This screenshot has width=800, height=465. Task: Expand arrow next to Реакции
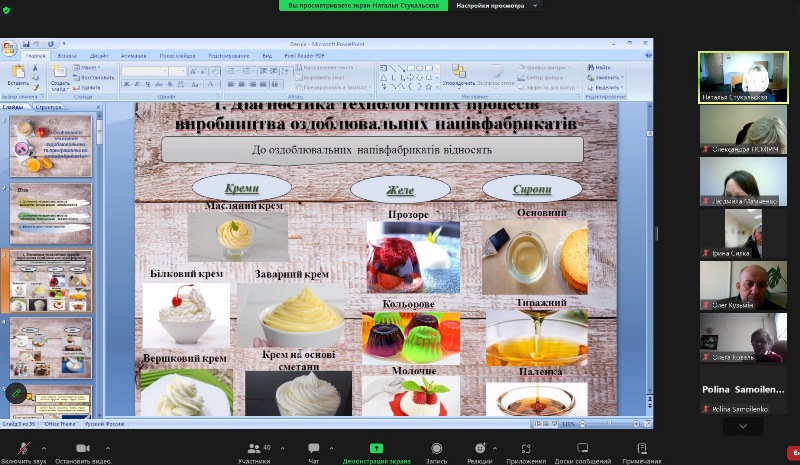(x=494, y=448)
